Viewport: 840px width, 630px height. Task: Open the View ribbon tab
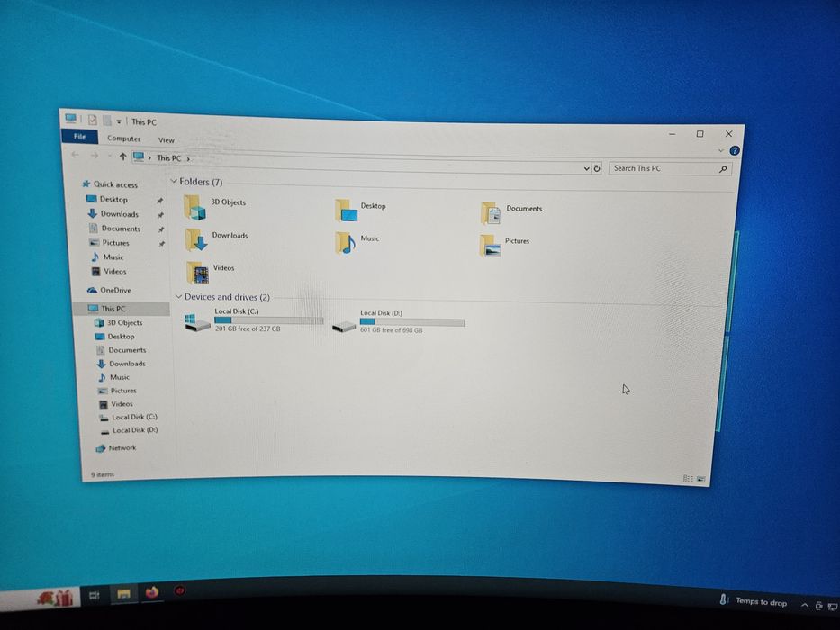coord(166,139)
